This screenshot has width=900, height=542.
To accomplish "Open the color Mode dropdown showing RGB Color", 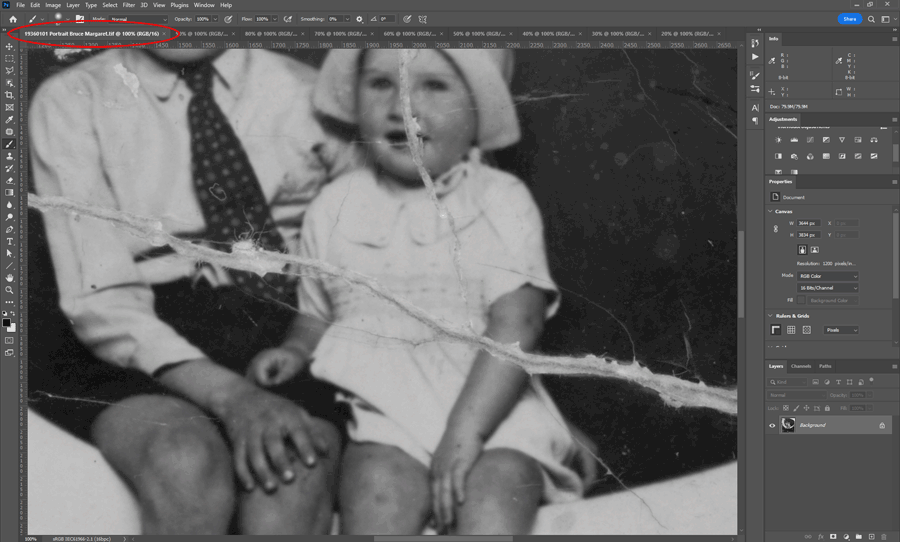I will [x=827, y=276].
